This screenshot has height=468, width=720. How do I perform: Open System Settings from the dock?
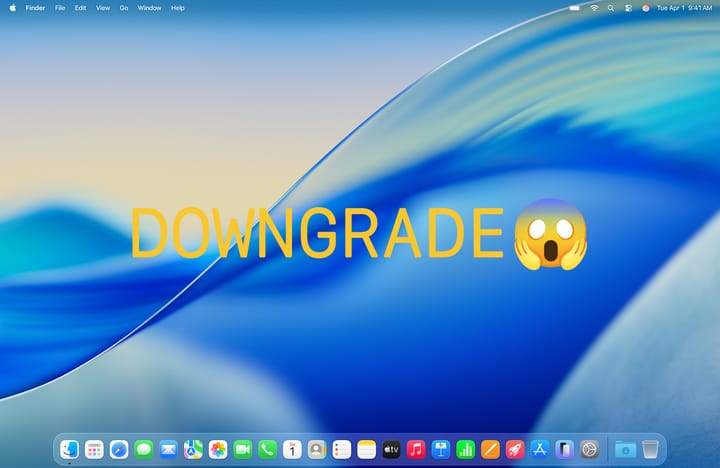coord(589,450)
